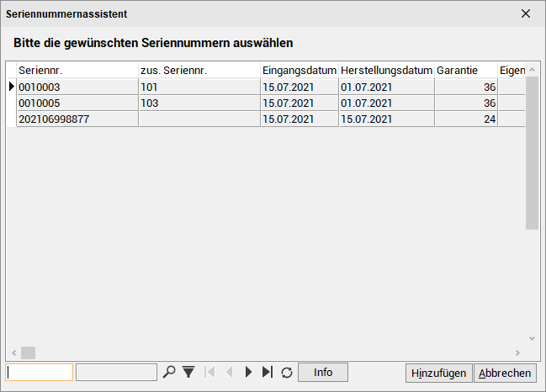546x392 pixels.
Task: Select the row with serial 0010005
Action: (266, 103)
